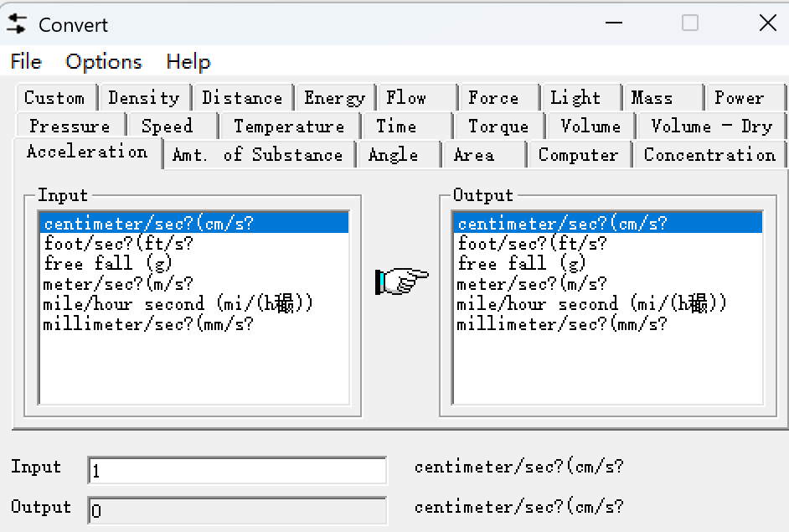Image resolution: width=789 pixels, height=532 pixels.
Task: Switch to the Temperature tab
Action: 289,127
